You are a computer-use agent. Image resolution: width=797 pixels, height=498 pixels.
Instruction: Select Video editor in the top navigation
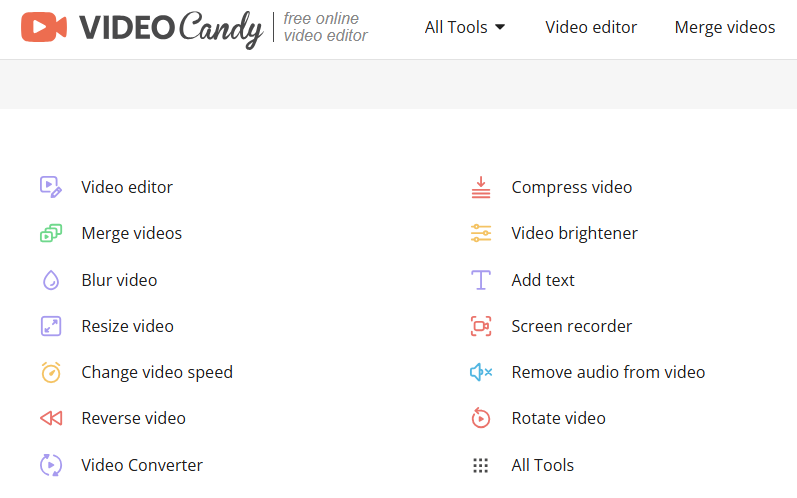591,27
